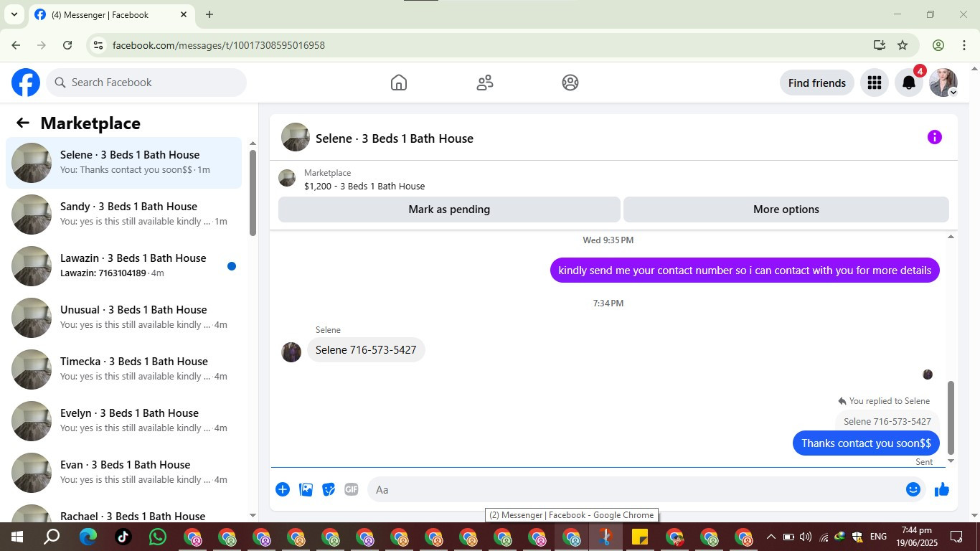Open Windows Start menu
Viewport: 980px width, 551px height.
[x=17, y=537]
